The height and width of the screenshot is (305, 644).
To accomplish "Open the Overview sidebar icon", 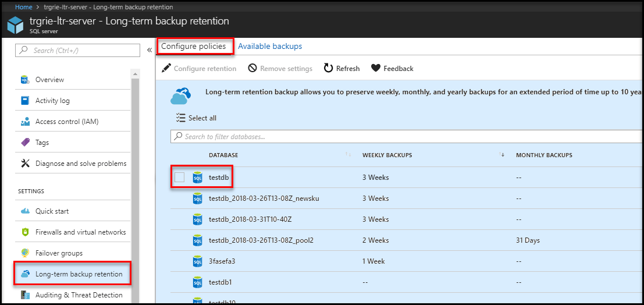I will coord(25,79).
